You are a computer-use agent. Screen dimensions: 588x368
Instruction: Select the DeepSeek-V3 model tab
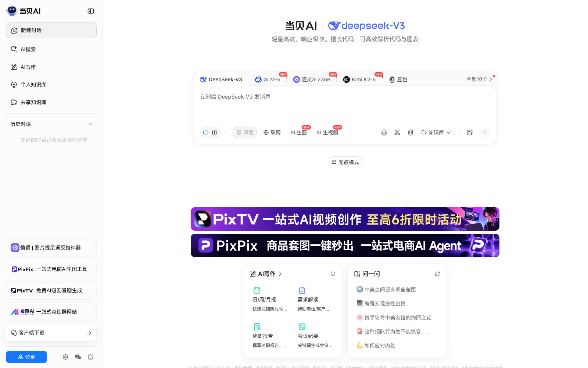point(221,79)
